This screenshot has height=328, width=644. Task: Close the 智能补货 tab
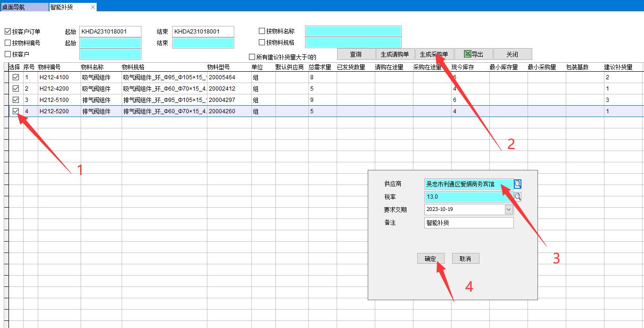click(x=93, y=7)
